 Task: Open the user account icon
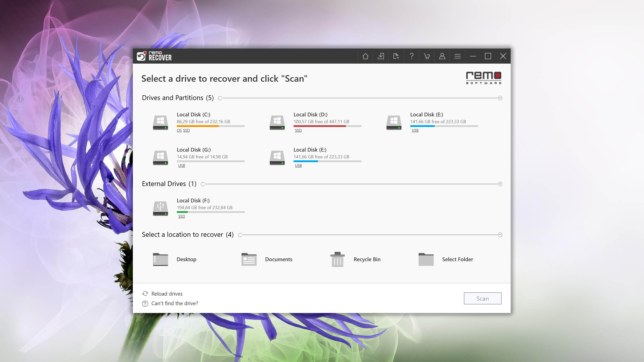(442, 56)
